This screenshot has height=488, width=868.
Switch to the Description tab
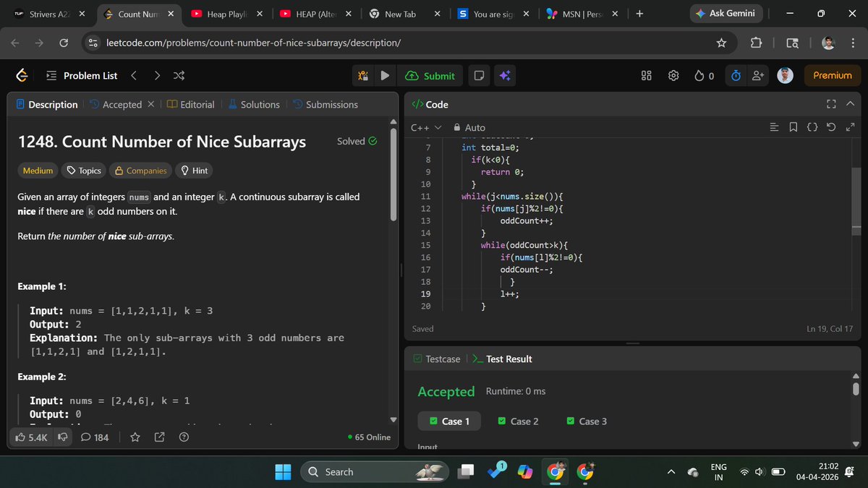click(x=46, y=104)
